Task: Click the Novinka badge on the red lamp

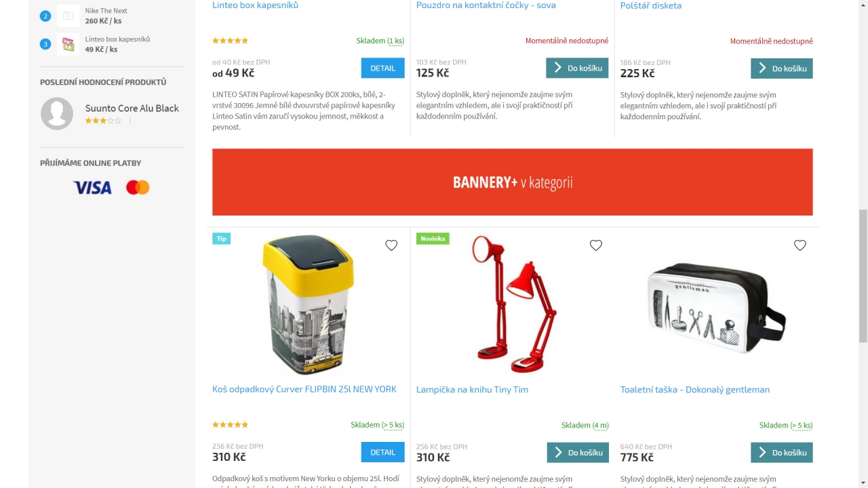Action: click(x=433, y=239)
